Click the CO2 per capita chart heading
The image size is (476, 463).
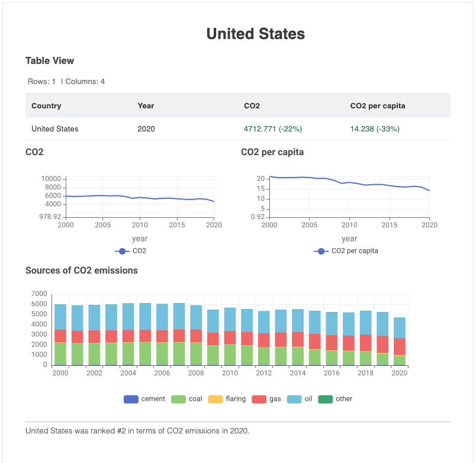[272, 152]
